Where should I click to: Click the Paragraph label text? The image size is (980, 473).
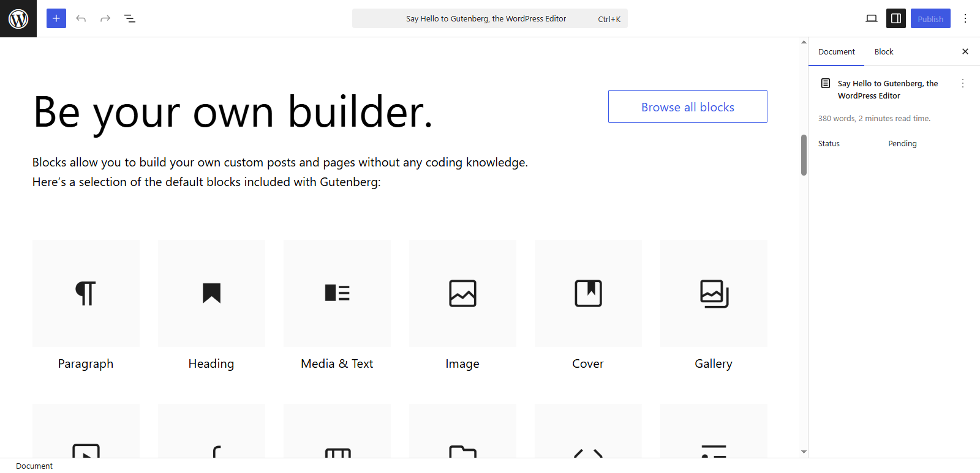click(86, 363)
